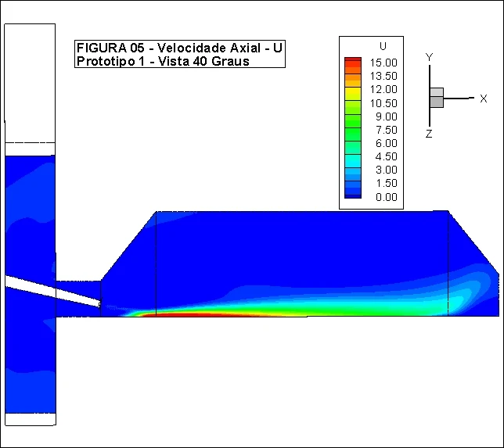Click the legend header U
The image size is (504, 448).
tap(383, 47)
